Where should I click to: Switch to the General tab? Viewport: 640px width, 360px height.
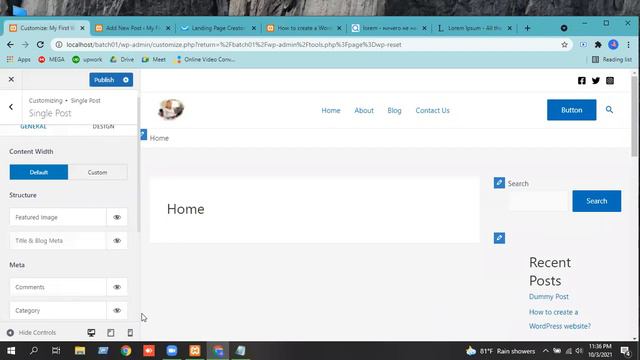coord(33,127)
